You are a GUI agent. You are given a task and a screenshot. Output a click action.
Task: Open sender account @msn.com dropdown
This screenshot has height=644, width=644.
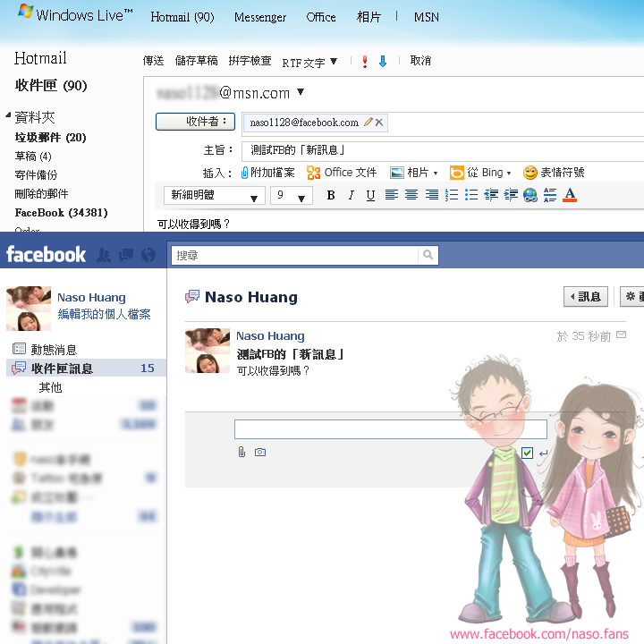[301, 91]
